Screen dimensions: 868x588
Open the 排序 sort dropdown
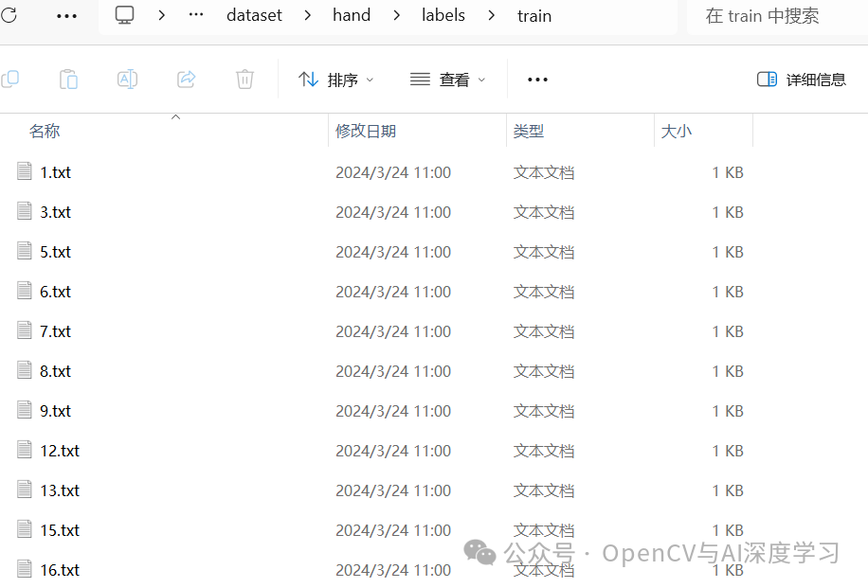336,80
